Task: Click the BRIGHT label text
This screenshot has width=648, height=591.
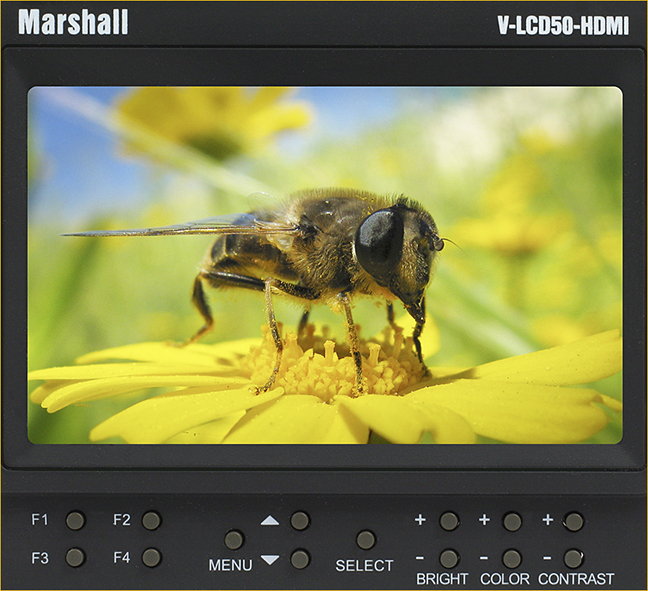Action: pos(442,579)
